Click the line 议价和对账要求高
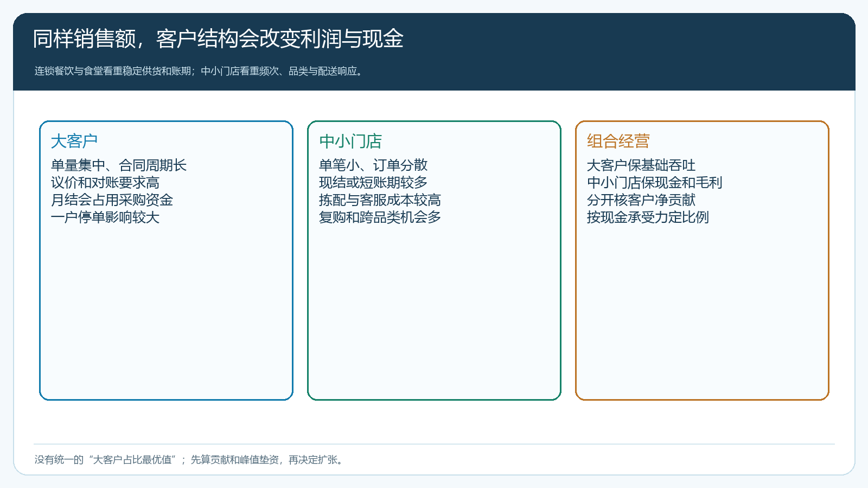This screenshot has width=868, height=488. pos(105,183)
